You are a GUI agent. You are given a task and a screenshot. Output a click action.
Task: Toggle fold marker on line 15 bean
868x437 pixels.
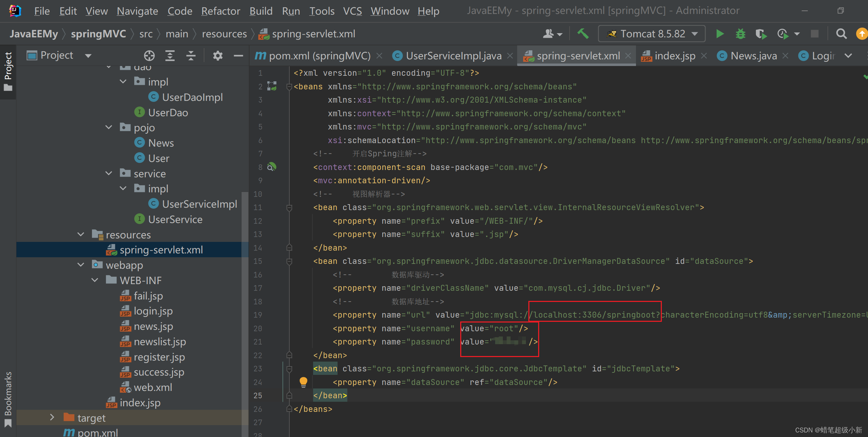click(x=289, y=261)
